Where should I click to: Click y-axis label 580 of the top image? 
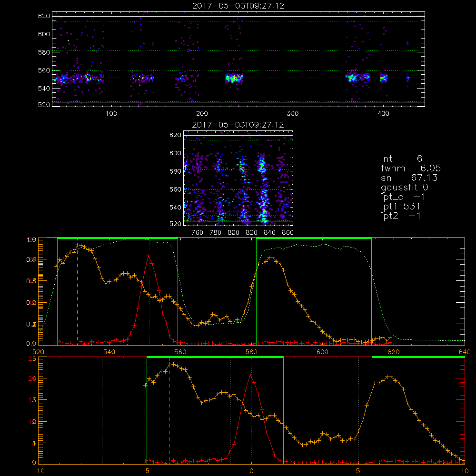click(44, 52)
